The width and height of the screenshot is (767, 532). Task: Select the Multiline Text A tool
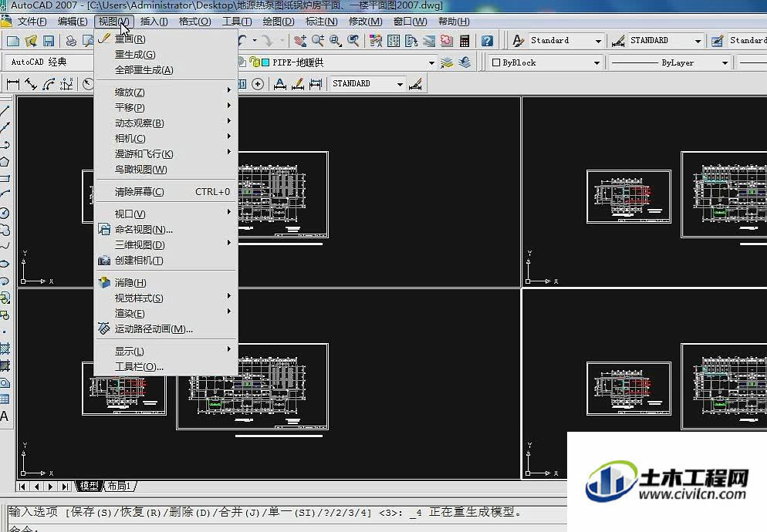click(x=4, y=416)
